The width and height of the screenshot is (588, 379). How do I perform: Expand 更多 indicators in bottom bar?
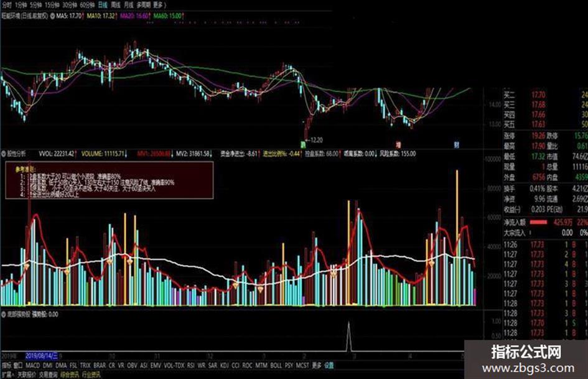(317, 365)
